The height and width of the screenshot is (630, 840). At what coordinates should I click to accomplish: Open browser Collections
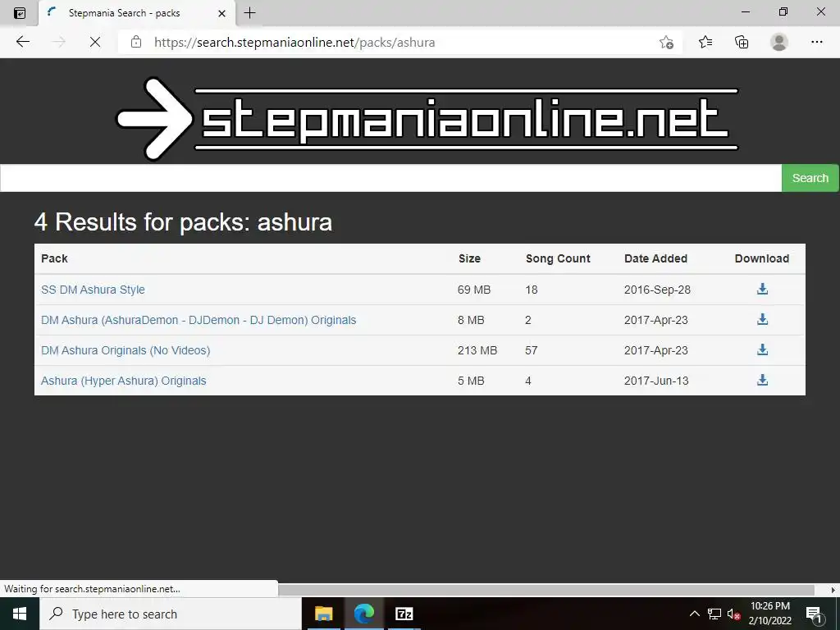tap(742, 42)
